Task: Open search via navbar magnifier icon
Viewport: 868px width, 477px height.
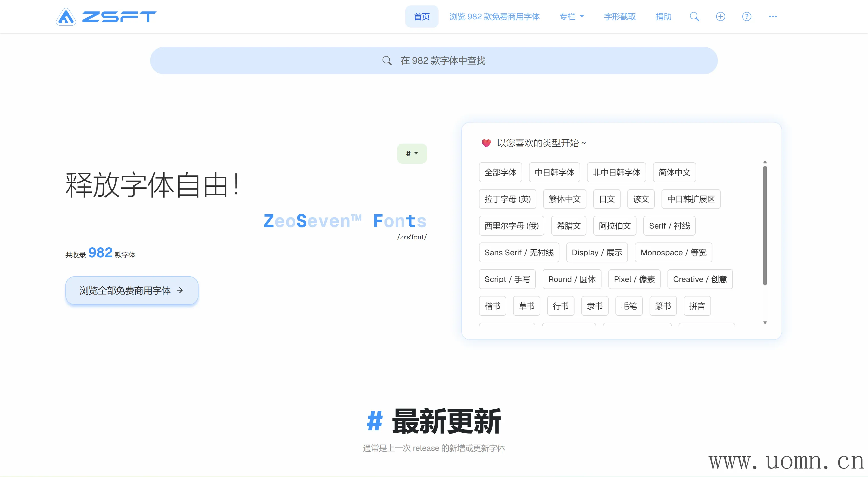Action: coord(694,16)
